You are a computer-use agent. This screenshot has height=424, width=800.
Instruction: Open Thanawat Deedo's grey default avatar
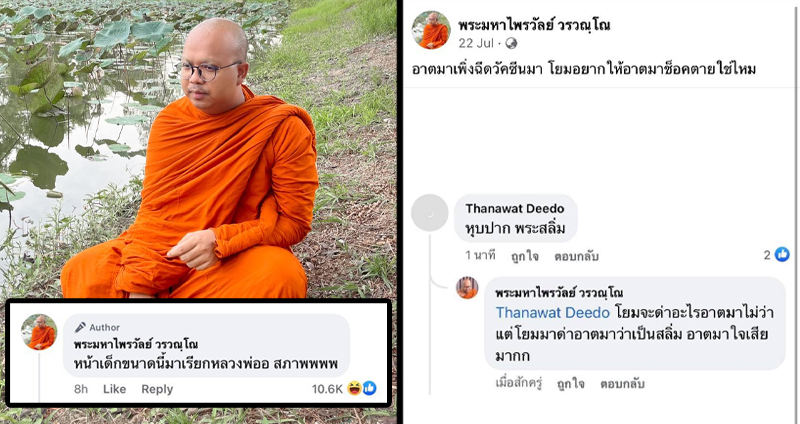click(x=430, y=213)
